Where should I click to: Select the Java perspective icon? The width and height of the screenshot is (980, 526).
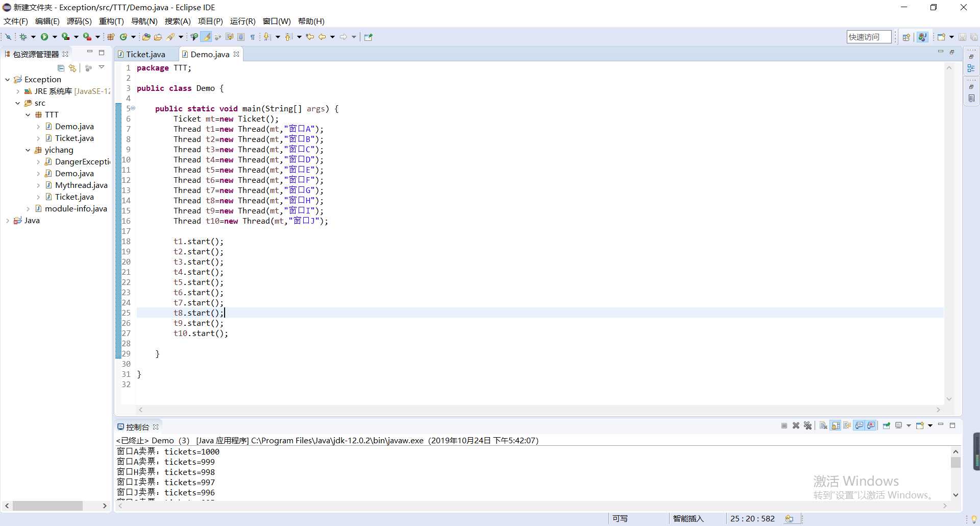pyautogui.click(x=922, y=37)
